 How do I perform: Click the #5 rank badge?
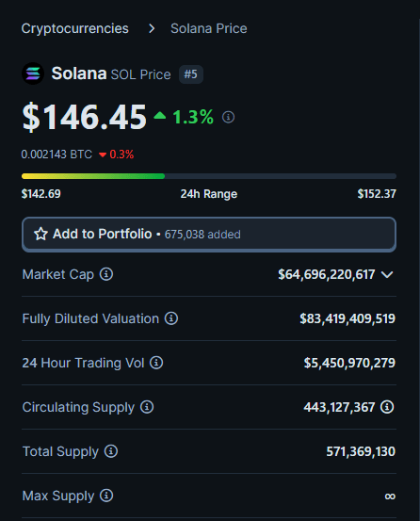[191, 74]
